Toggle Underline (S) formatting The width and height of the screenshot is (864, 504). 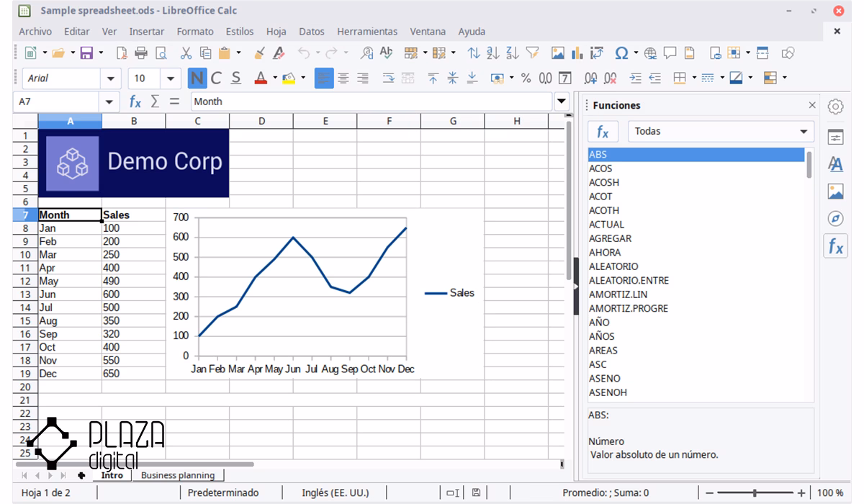click(x=235, y=78)
